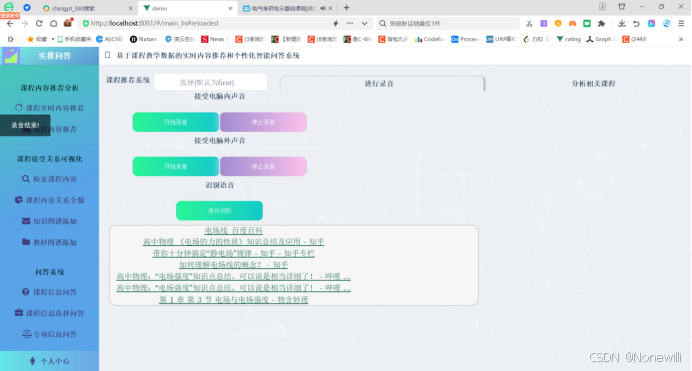This screenshot has height=371, width=692.
Task: Open 个人中心 at sidebar bottom
Action: (x=49, y=361)
